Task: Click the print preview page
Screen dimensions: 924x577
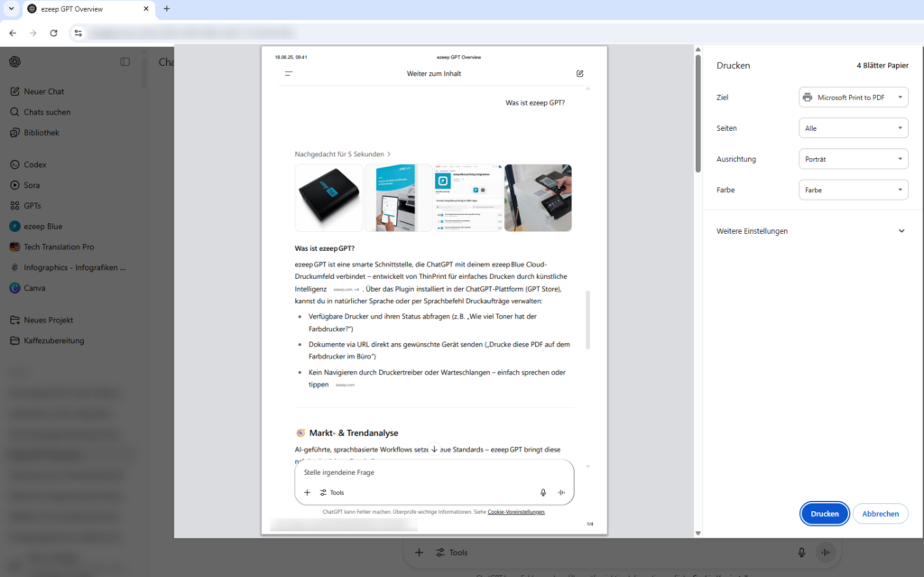Action: tap(434, 290)
